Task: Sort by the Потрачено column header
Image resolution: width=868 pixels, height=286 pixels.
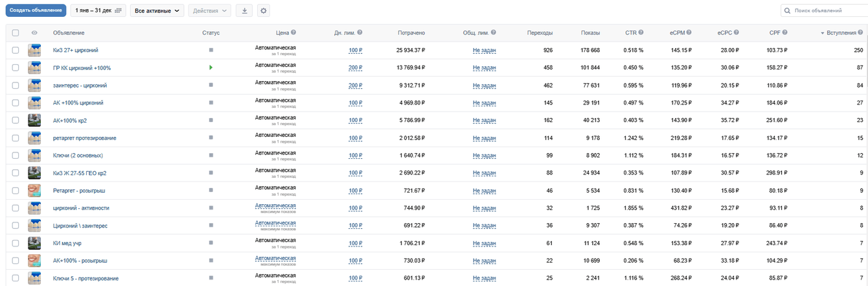Action: (x=411, y=32)
